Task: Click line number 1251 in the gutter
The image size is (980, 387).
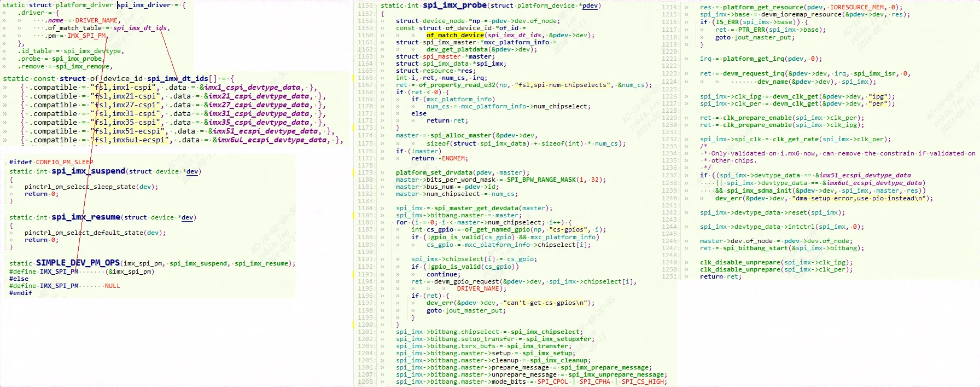Action: pyautogui.click(x=670, y=276)
